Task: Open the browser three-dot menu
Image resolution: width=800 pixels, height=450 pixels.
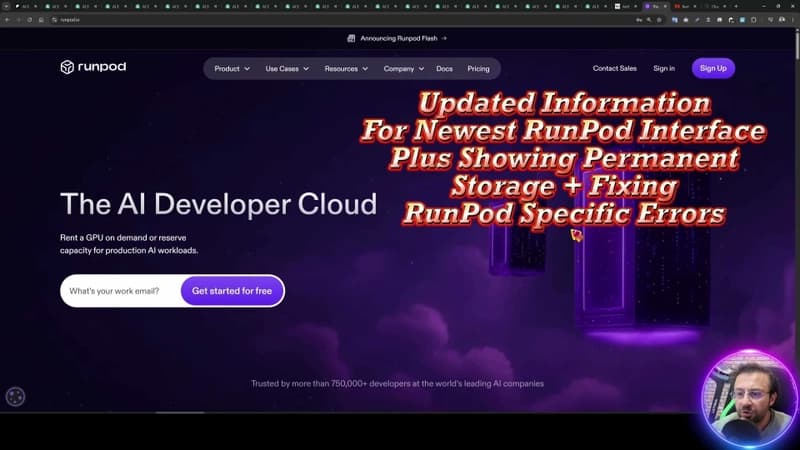Action: tap(793, 20)
